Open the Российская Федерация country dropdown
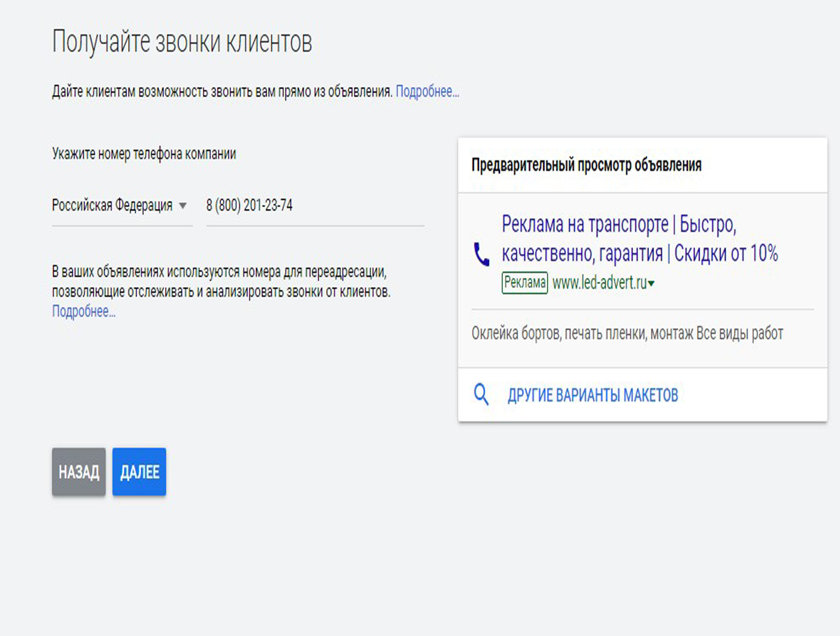The image size is (840, 636). point(112,206)
